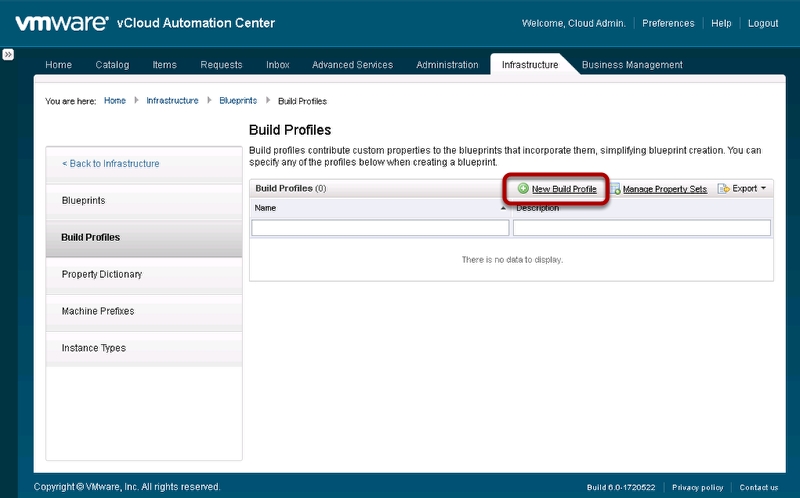This screenshot has height=498, width=800.
Task: Click the green plus New Build Profile icon
Action: point(523,188)
